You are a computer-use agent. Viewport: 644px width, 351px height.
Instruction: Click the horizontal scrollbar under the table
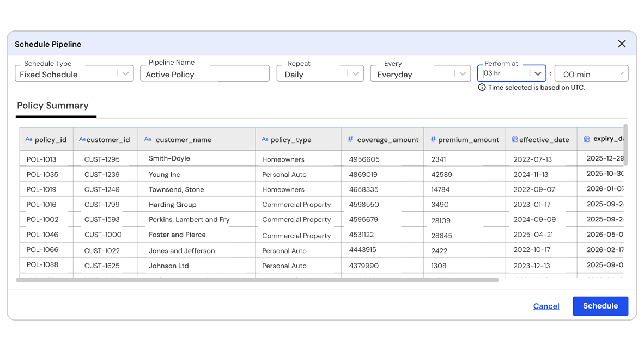[x=257, y=280]
